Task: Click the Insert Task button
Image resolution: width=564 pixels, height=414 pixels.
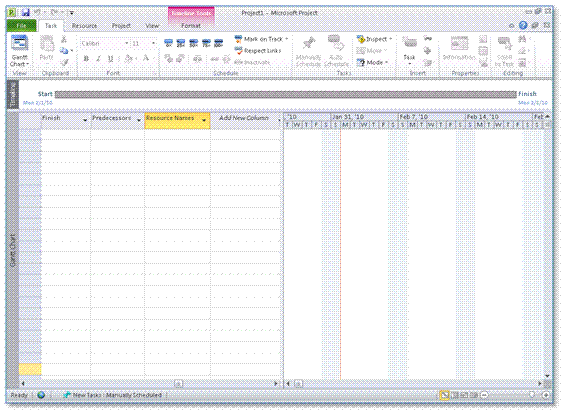Action: (x=409, y=50)
